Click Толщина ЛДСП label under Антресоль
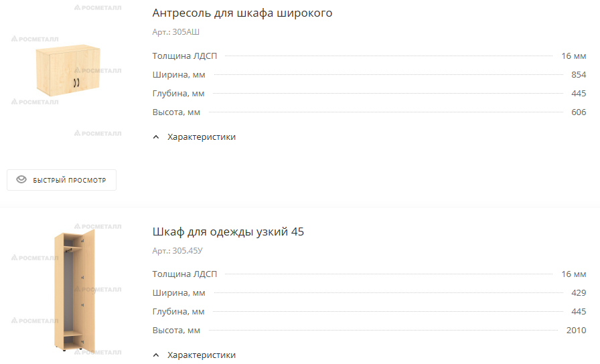The image size is (600, 364). tap(185, 56)
